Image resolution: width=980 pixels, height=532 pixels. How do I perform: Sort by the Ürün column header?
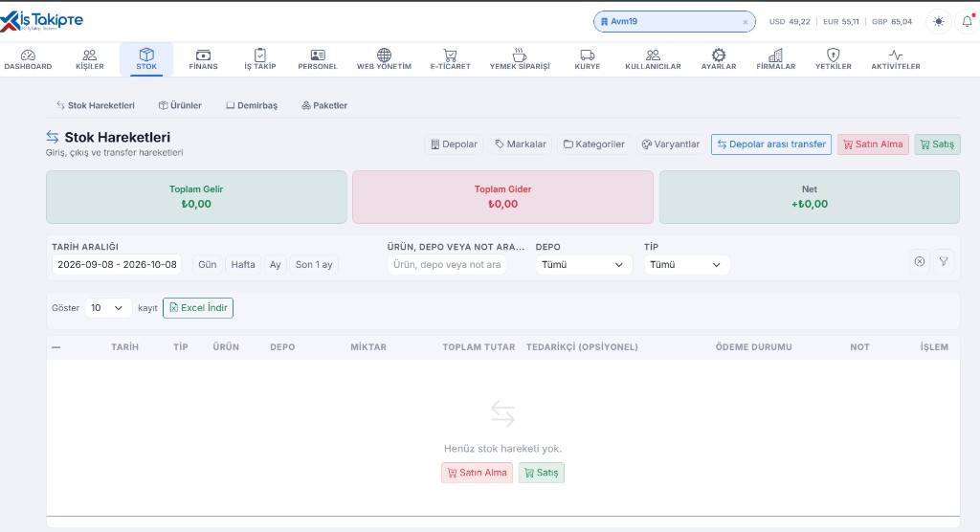tap(226, 347)
